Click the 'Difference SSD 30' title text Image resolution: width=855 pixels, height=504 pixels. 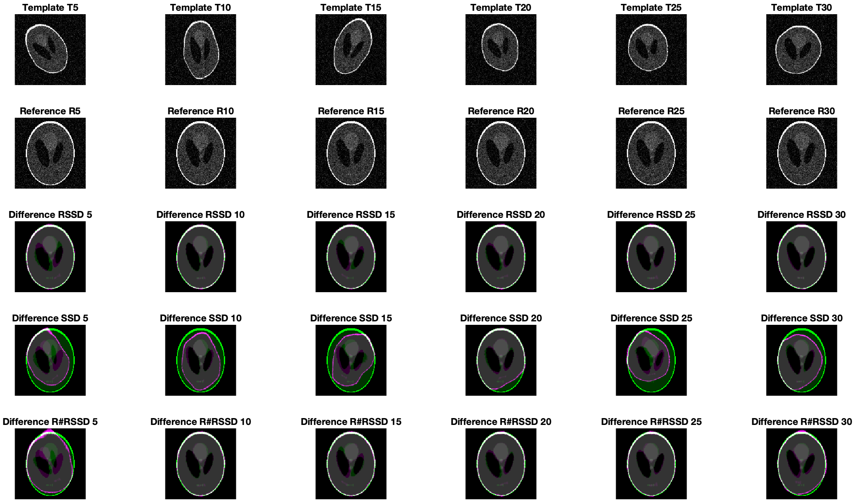802,318
